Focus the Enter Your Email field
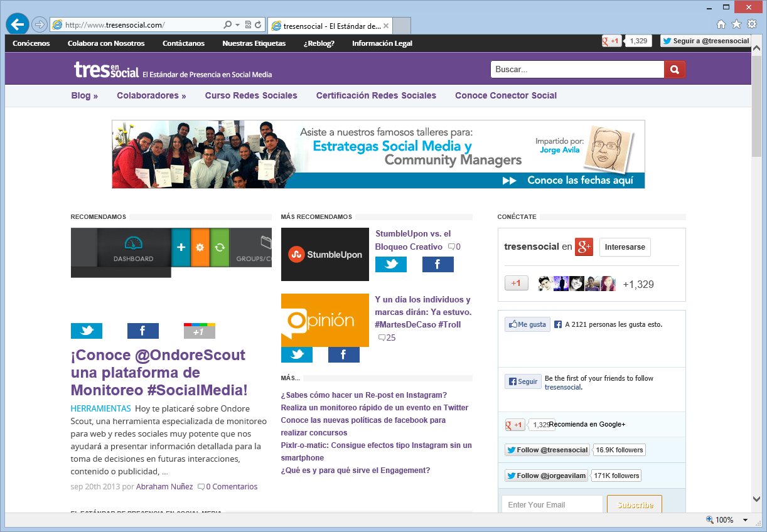The height and width of the screenshot is (532, 767). coord(552,505)
